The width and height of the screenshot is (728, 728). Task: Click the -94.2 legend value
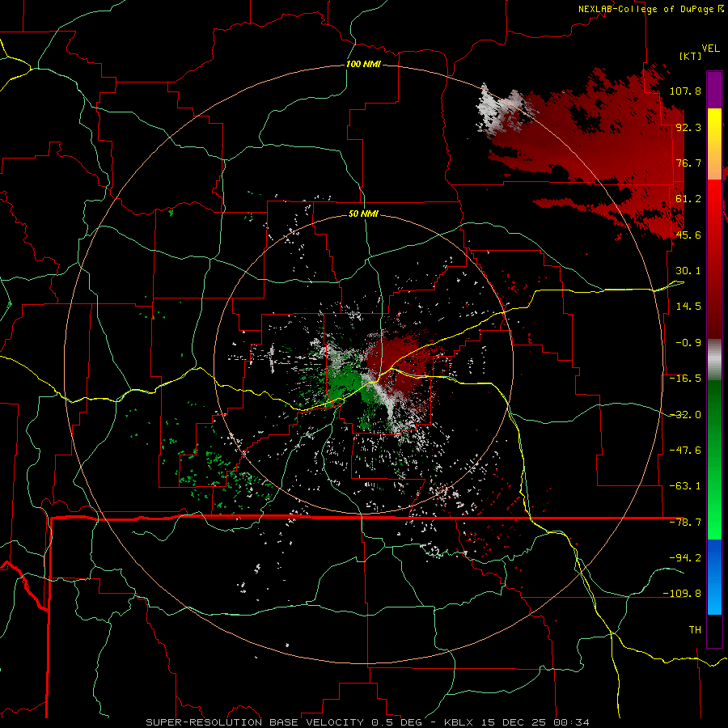click(685, 557)
